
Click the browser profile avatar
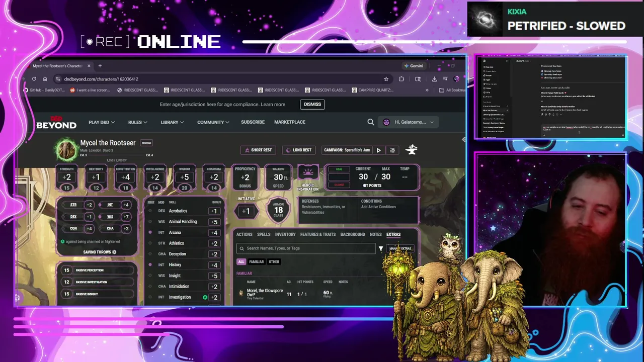(456, 79)
